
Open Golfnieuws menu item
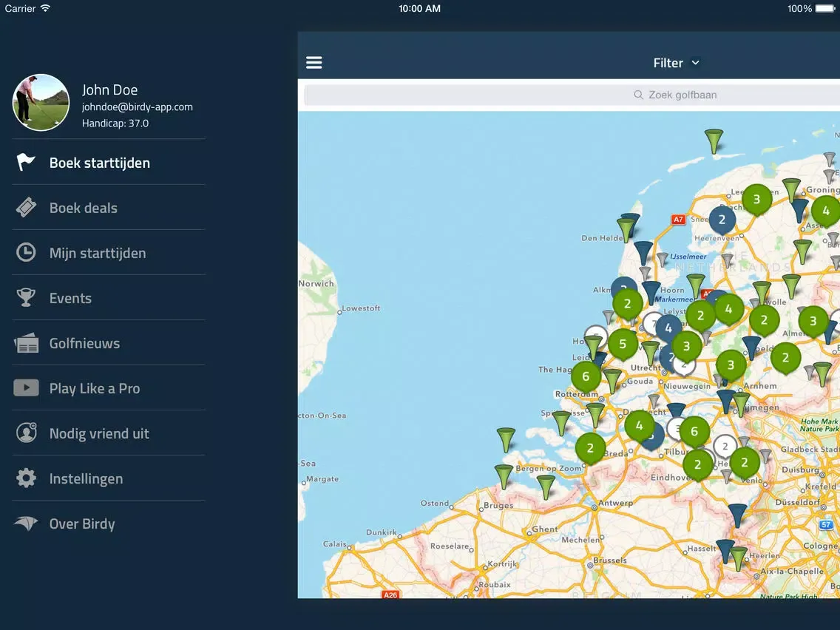[109, 343]
